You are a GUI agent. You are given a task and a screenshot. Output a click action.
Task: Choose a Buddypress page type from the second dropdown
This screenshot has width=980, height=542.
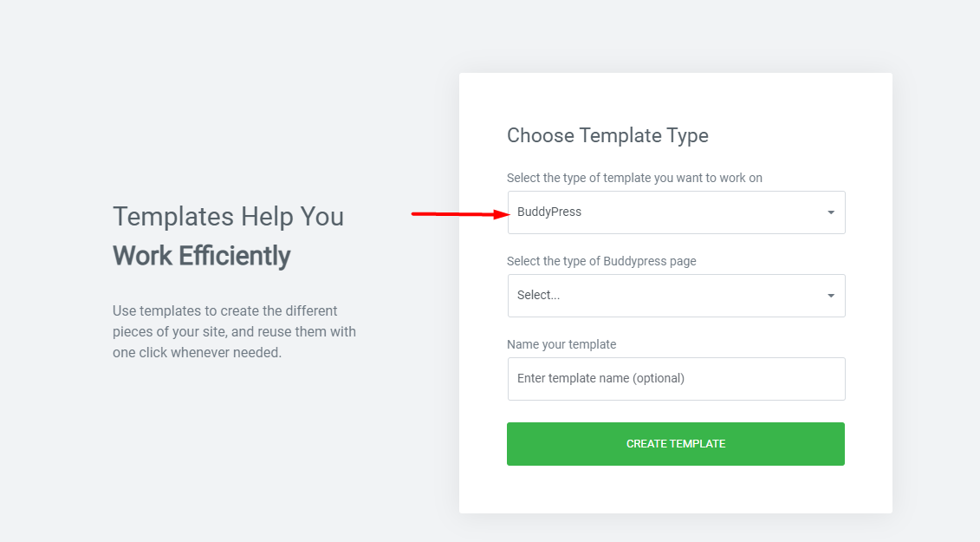[676, 295]
